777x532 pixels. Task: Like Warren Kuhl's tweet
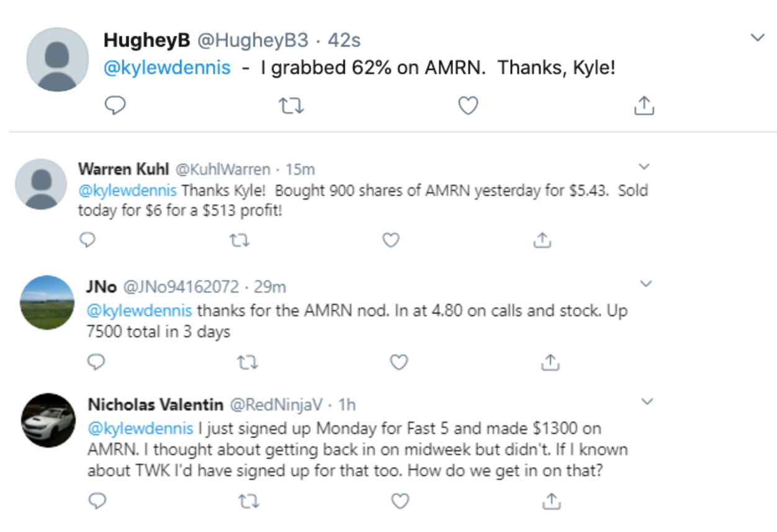click(390, 240)
